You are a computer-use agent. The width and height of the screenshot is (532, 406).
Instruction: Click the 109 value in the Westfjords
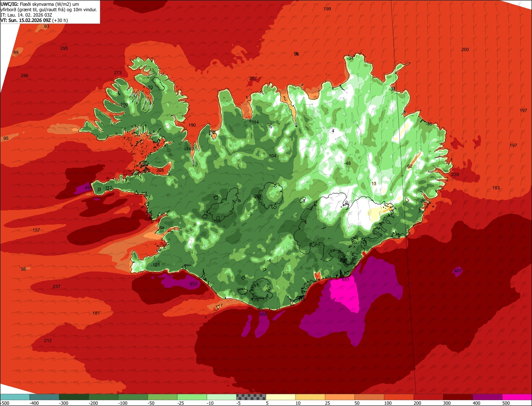point(124,105)
